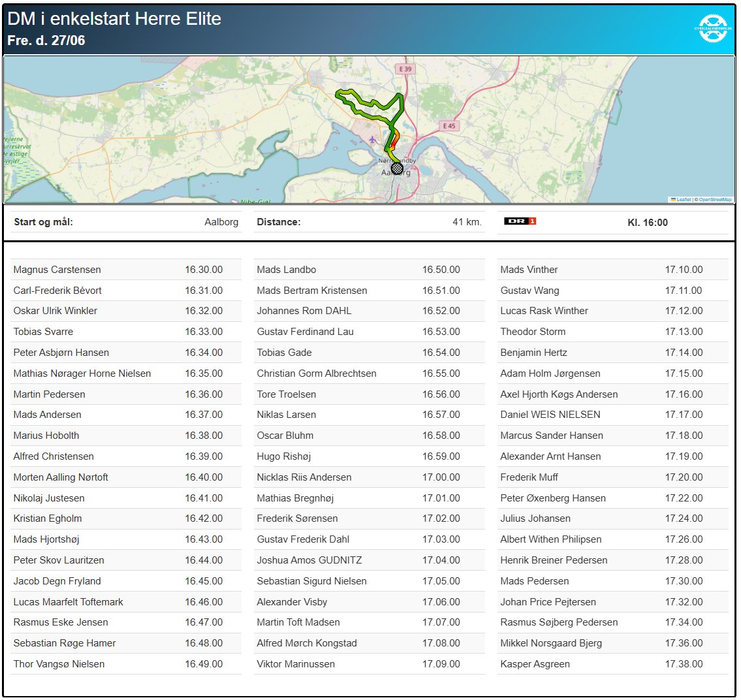Click start time 17.38.00
The height and width of the screenshot is (700, 741).
(x=684, y=663)
